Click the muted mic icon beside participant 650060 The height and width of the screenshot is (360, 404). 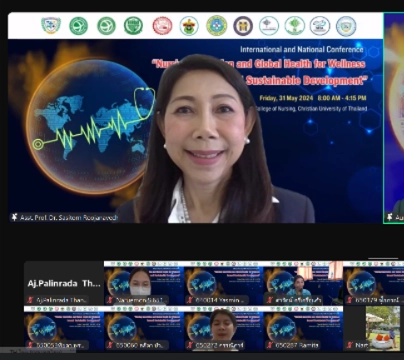pyautogui.click(x=110, y=345)
